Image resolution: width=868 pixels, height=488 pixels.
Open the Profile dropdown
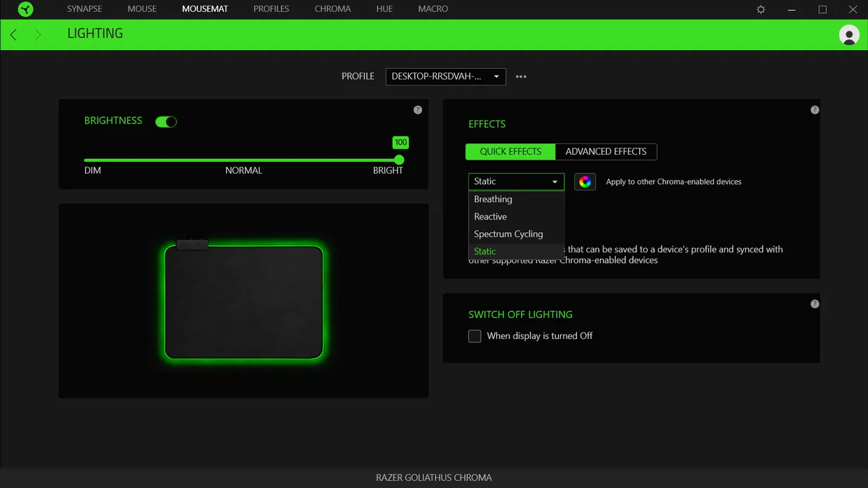445,77
